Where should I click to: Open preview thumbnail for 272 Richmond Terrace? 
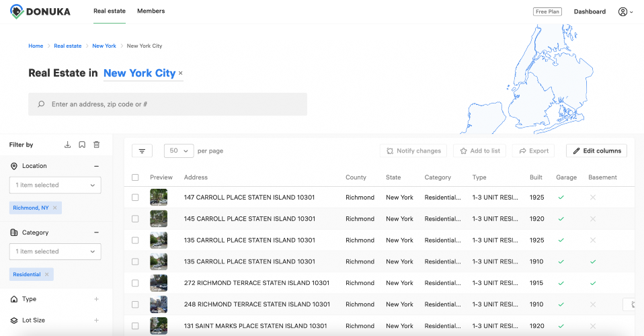[x=159, y=283]
